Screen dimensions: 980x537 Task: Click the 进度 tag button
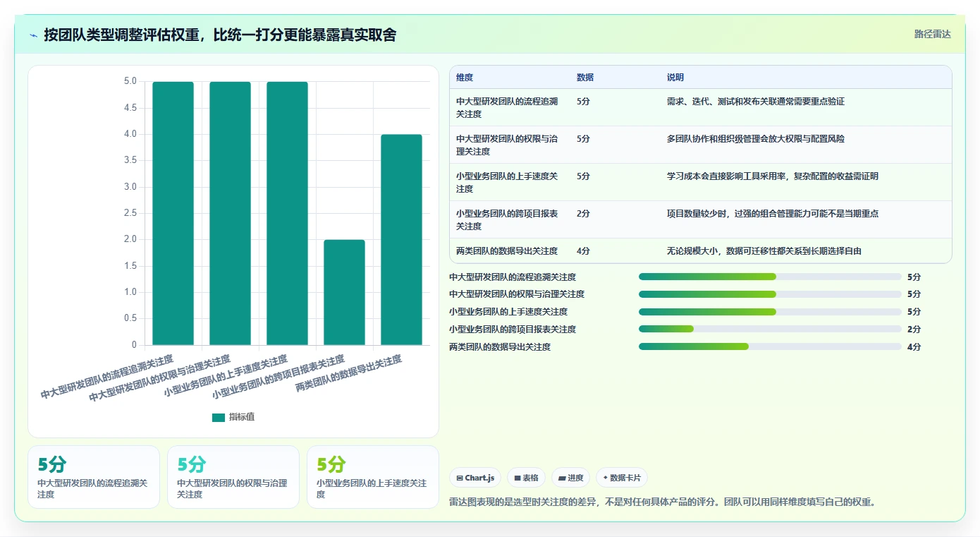tap(570, 478)
